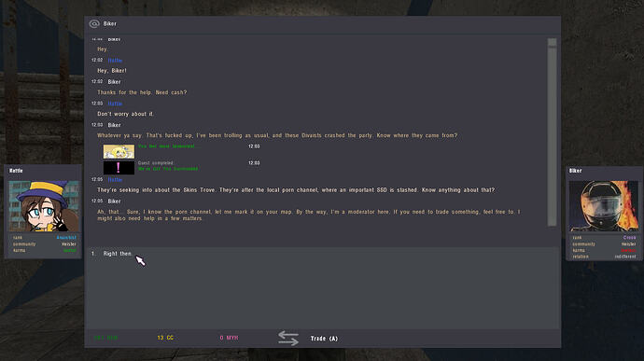Click the Biker title at window top
The image size is (644, 361).
(x=109, y=24)
